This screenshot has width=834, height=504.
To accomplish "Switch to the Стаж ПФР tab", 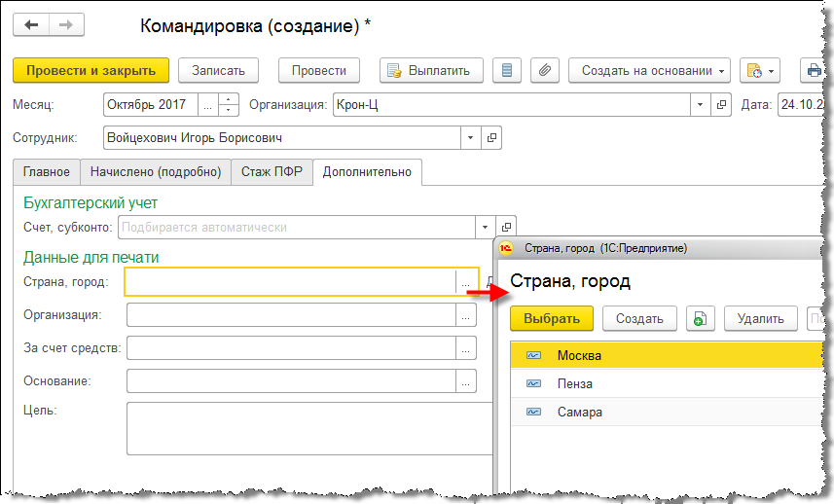I will 272,172.
